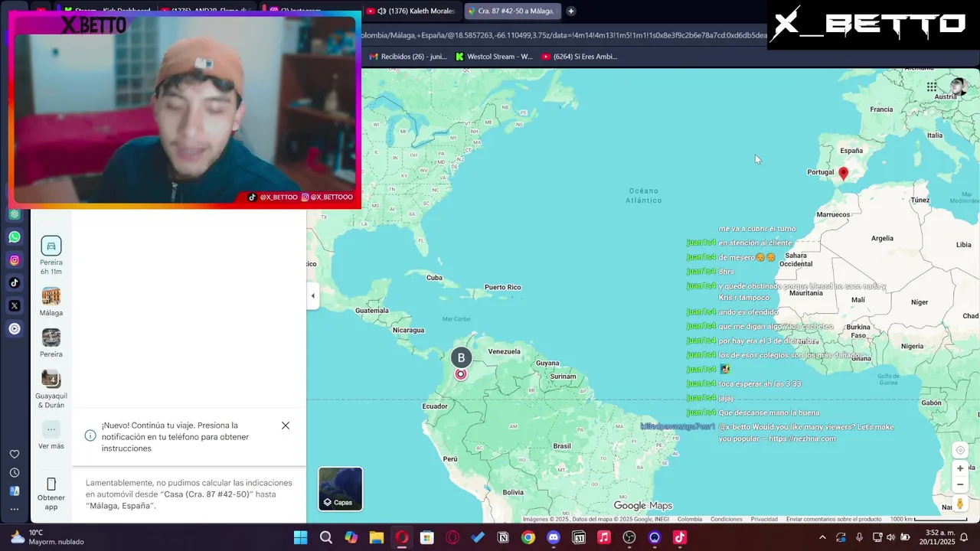Screen dimensions: 980x551
Task: Open the sidebar three-dots menu
Action: pyautogui.click(x=15, y=509)
